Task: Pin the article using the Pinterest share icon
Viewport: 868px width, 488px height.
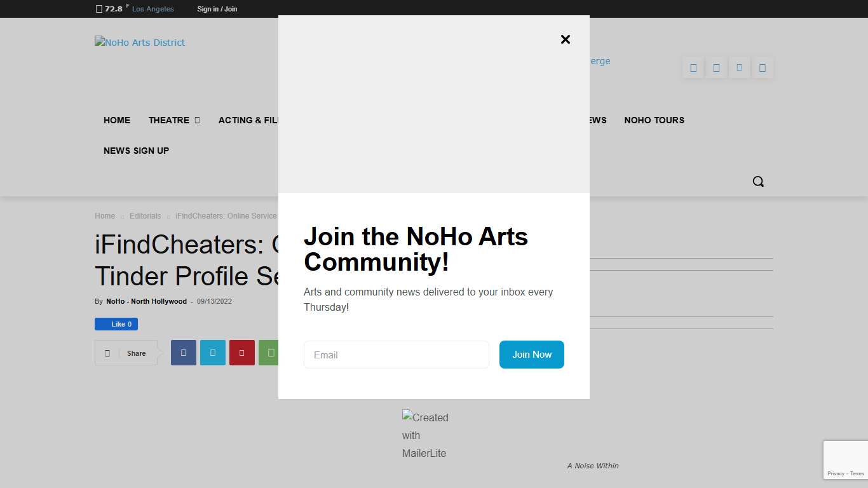Action: coord(241,353)
